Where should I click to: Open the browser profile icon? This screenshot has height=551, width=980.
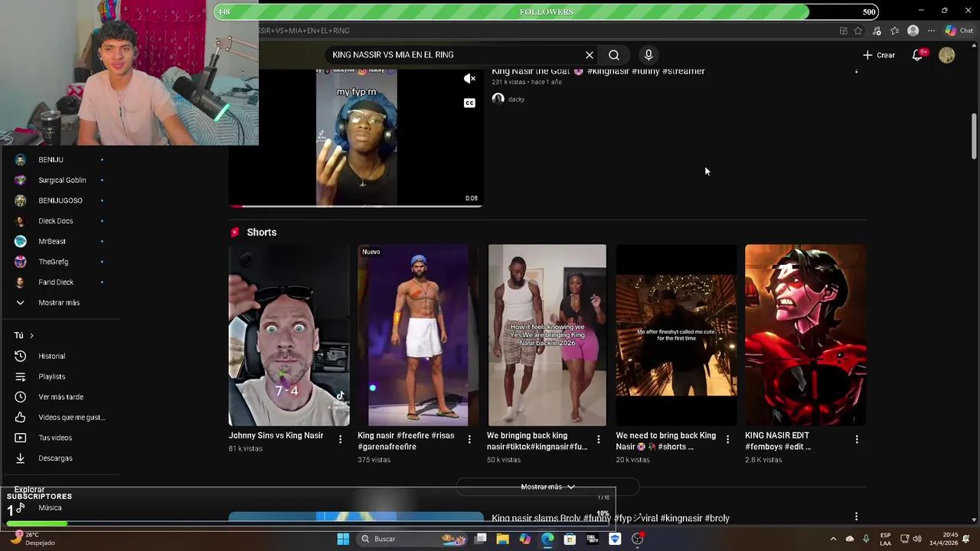click(x=913, y=31)
